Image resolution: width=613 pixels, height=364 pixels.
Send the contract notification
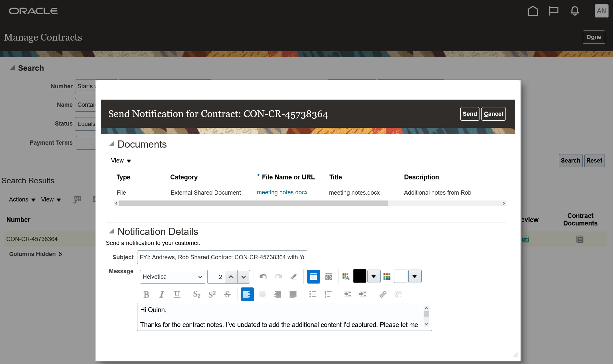click(470, 114)
